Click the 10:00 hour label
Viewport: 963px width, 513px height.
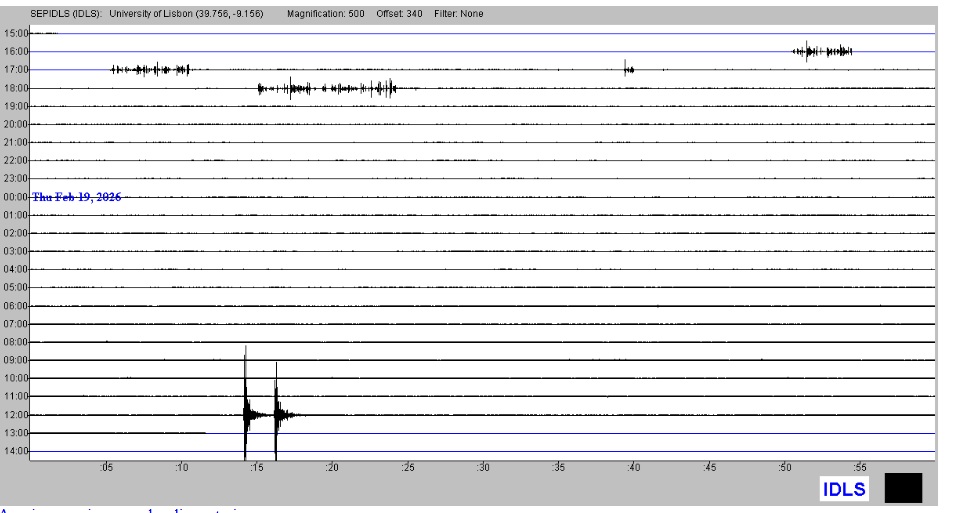[x=16, y=378]
